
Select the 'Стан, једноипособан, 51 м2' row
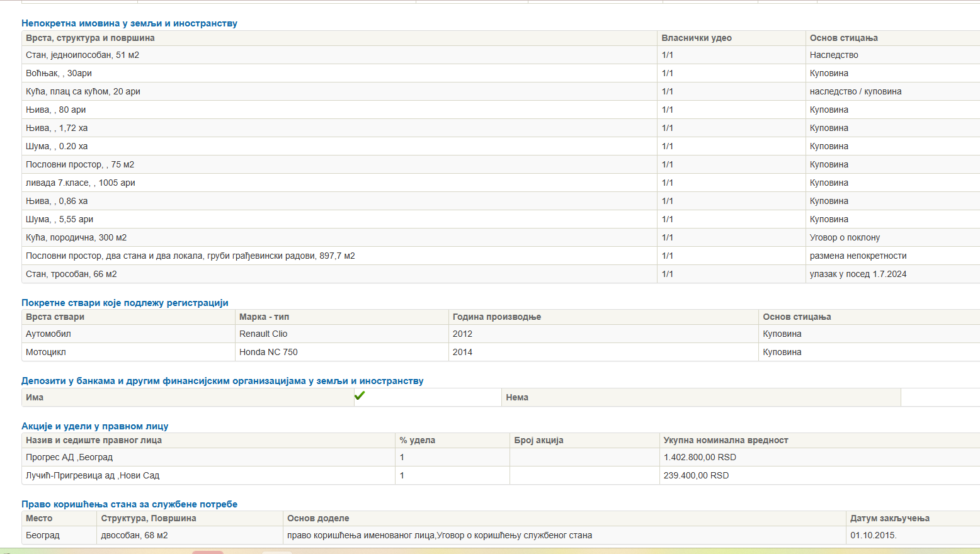coord(83,55)
